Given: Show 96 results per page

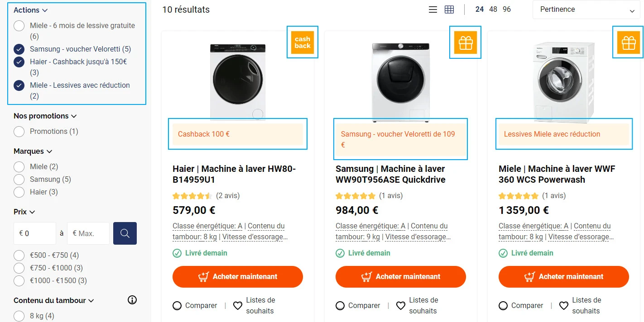Looking at the screenshot, I should [507, 9].
